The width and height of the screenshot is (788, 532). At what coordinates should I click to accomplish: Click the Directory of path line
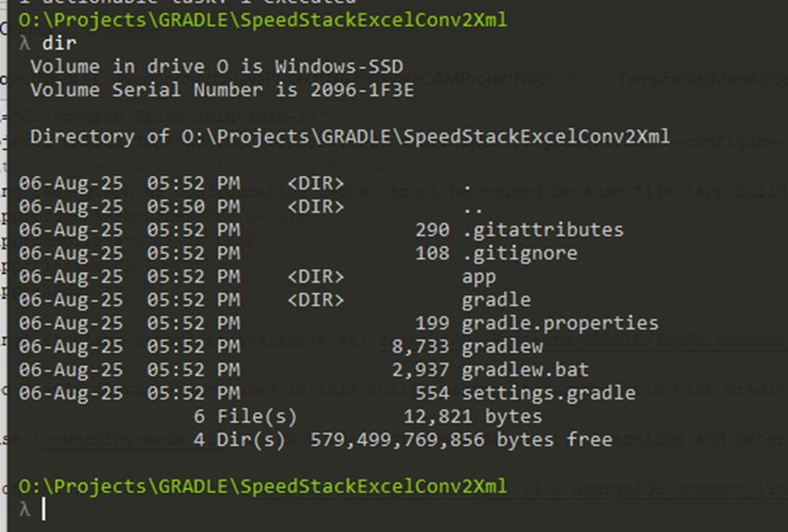tap(349, 137)
